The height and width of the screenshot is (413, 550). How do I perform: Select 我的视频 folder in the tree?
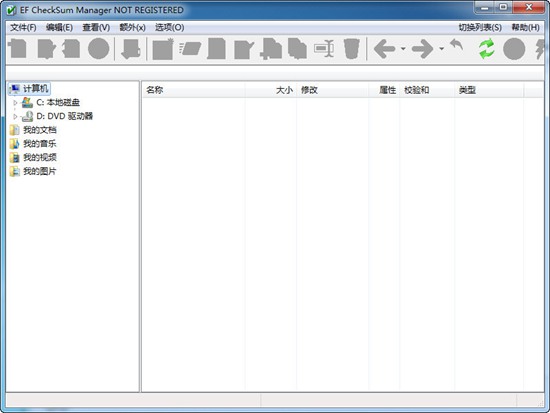(40, 157)
